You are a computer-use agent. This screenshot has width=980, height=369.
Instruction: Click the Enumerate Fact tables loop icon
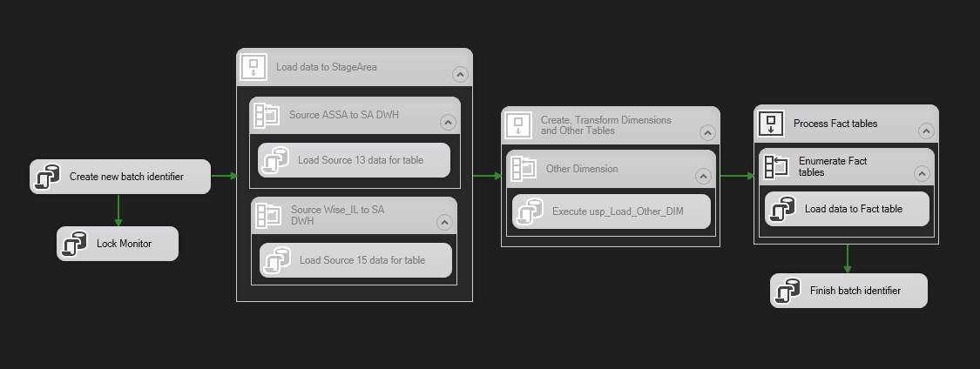(777, 167)
